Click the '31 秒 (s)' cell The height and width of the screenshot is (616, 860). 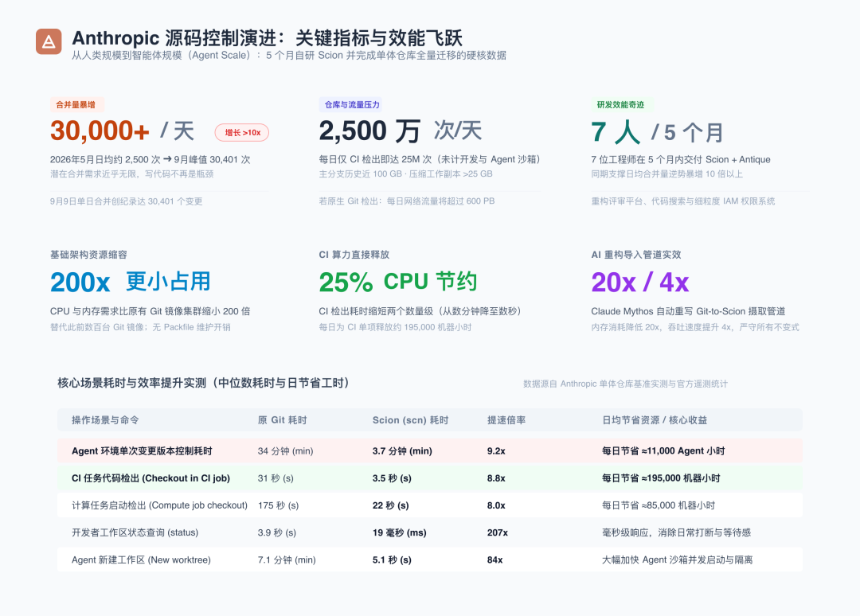276,478
